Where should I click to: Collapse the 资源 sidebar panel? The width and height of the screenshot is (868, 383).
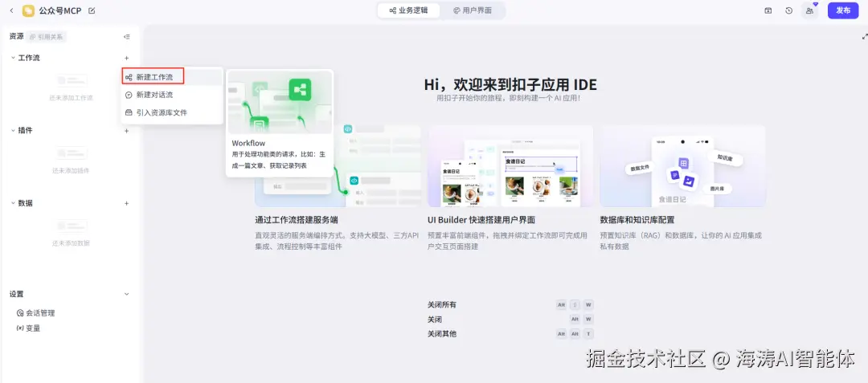tap(127, 37)
